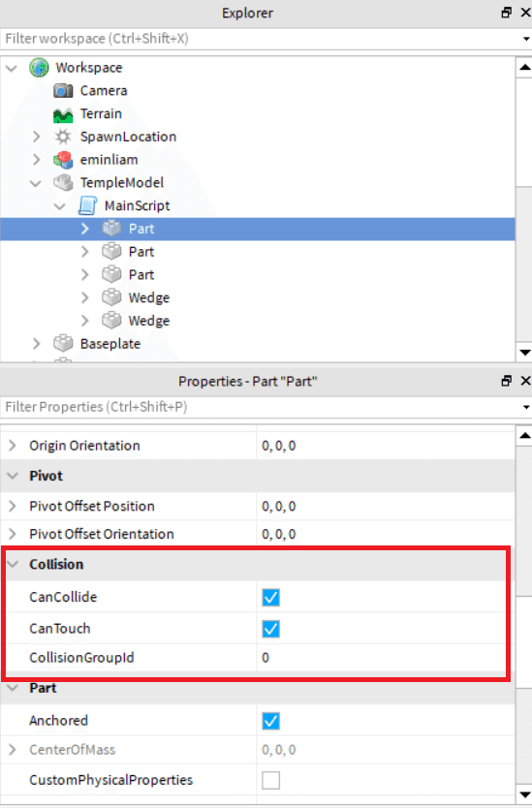Screen dimensions: 532x808
Task: Expand the highlighted Part node
Action: coord(84,229)
